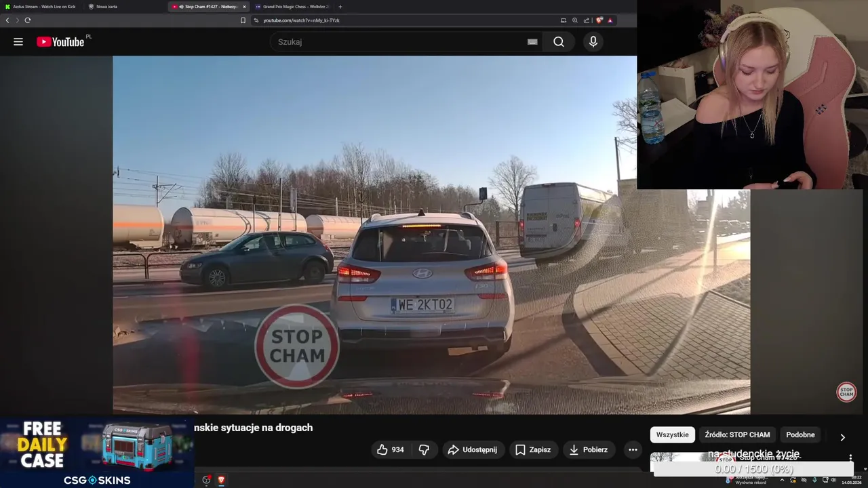The image size is (868, 488).
Task: Open a new browser tab
Action: tap(340, 7)
